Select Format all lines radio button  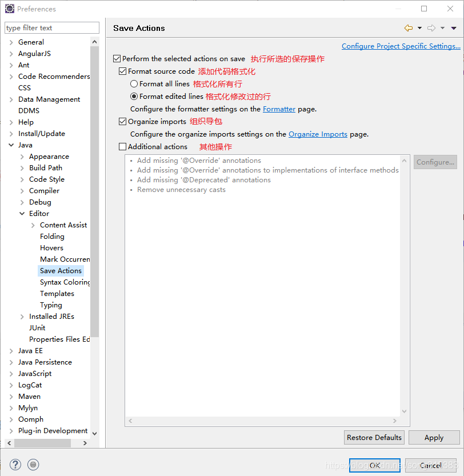(x=134, y=84)
